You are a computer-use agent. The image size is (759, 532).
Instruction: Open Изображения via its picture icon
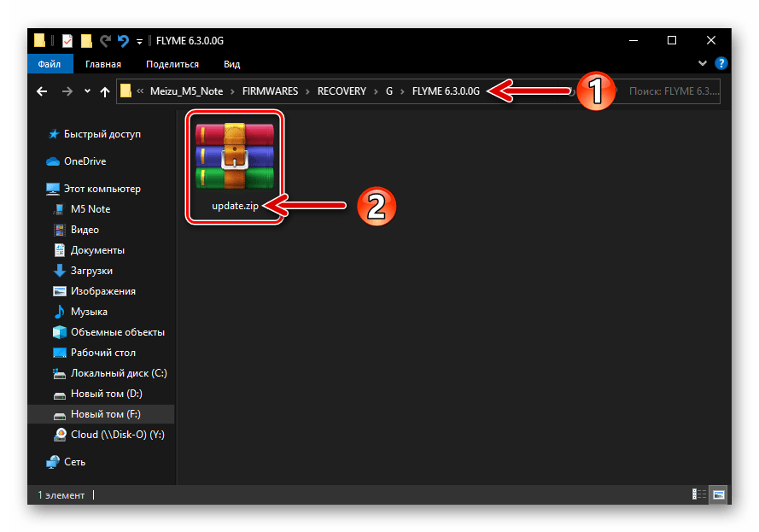(x=60, y=291)
